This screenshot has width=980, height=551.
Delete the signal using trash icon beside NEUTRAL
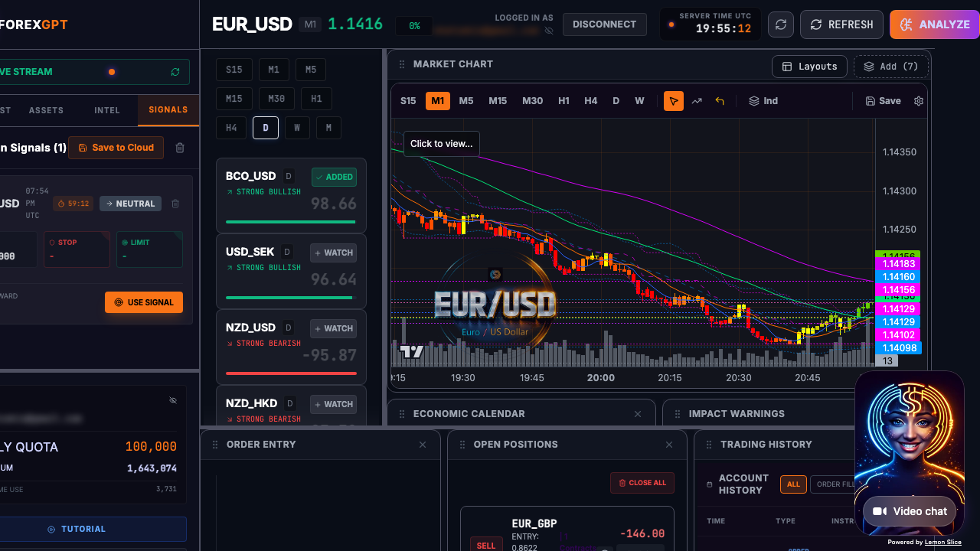point(175,204)
